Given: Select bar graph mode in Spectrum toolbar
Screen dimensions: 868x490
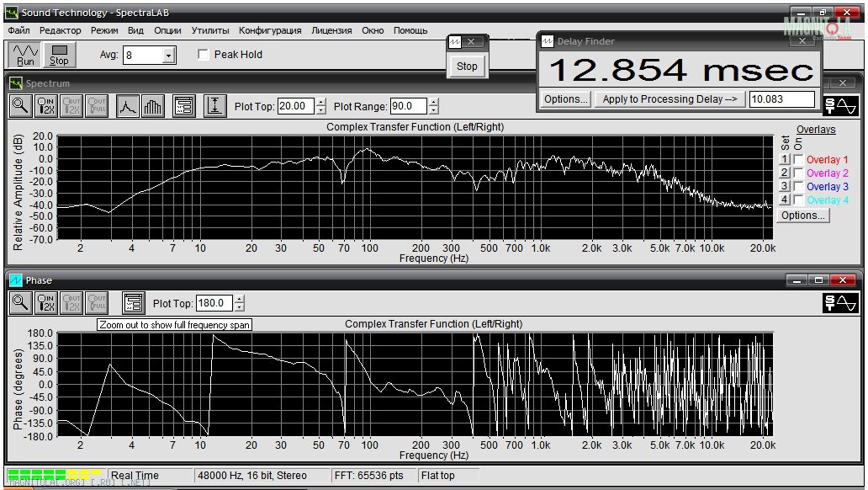Looking at the screenshot, I should (x=153, y=106).
